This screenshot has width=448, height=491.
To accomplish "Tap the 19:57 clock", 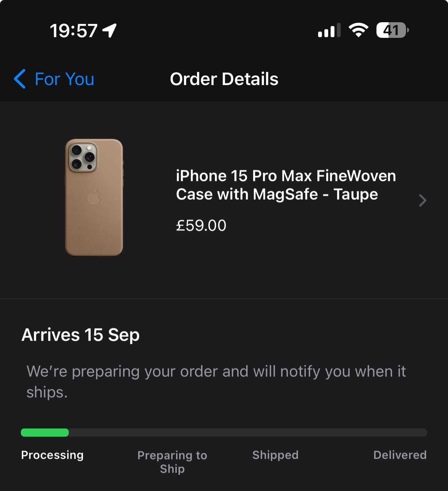I will tap(74, 31).
